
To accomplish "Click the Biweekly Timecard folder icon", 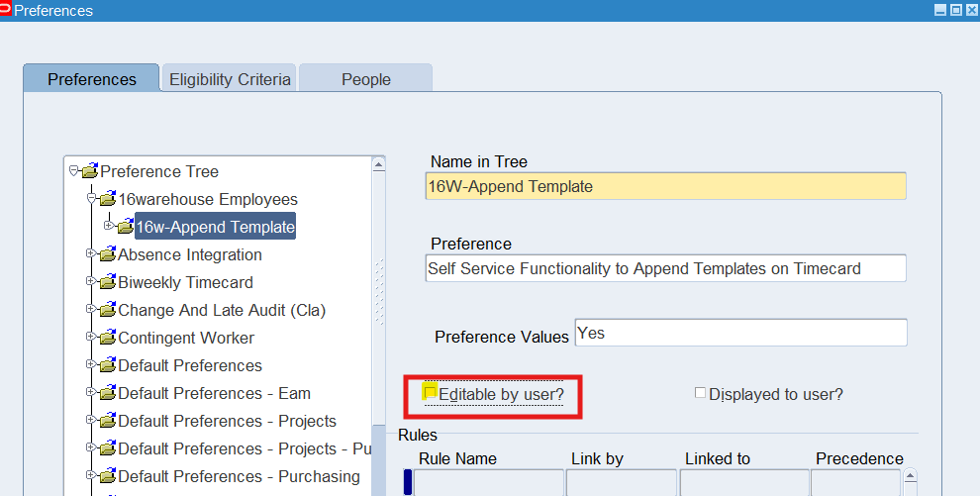I will point(107,282).
